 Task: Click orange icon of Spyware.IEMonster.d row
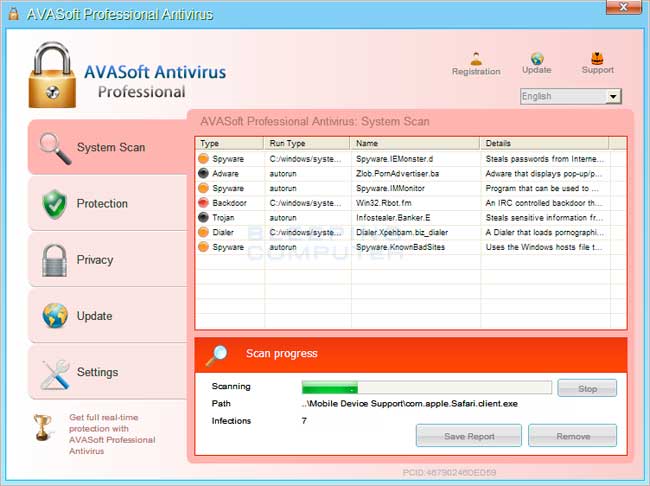[x=203, y=159]
